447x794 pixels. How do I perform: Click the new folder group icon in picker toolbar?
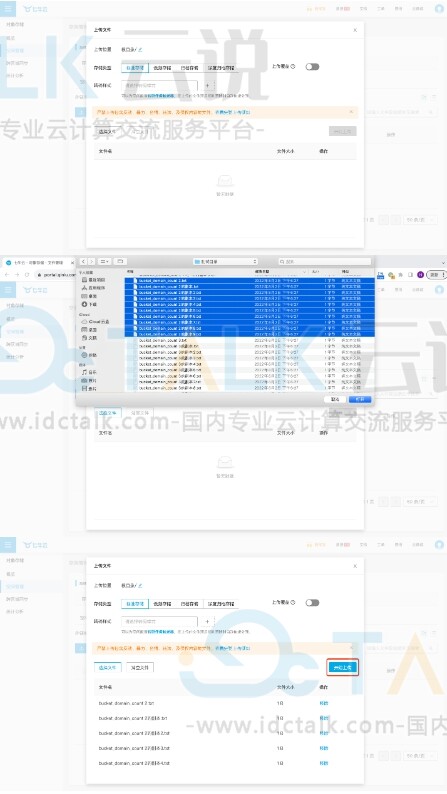pos(120,261)
